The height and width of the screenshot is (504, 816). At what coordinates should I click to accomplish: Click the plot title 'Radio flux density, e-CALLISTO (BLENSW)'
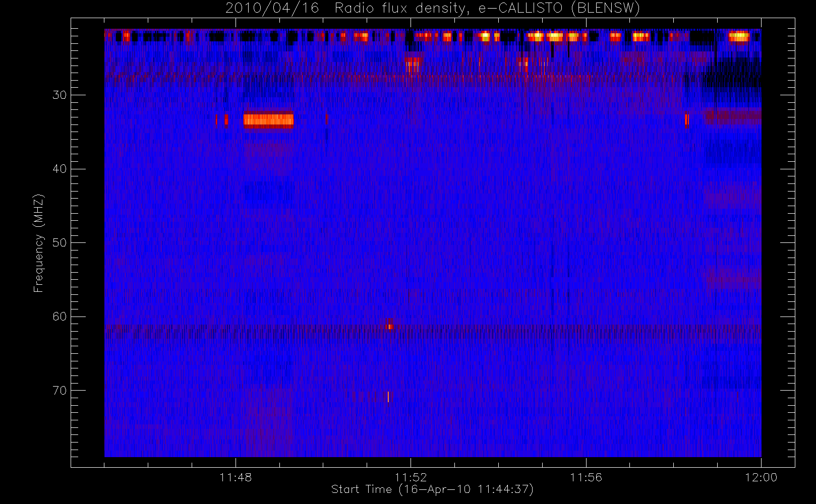[487, 8]
